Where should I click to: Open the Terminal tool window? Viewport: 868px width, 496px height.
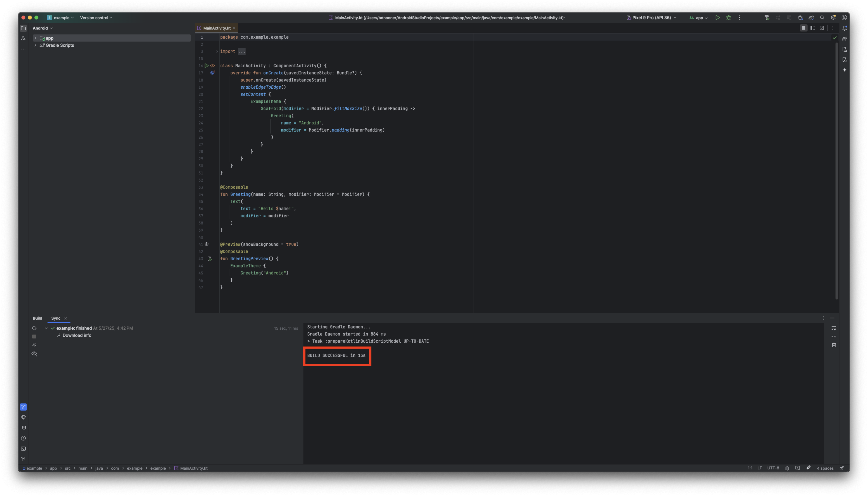click(x=23, y=449)
